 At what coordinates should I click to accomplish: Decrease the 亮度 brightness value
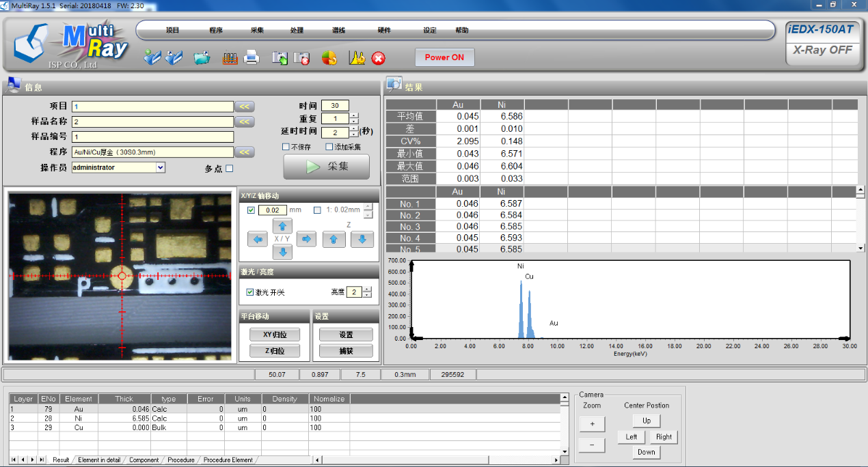point(368,295)
